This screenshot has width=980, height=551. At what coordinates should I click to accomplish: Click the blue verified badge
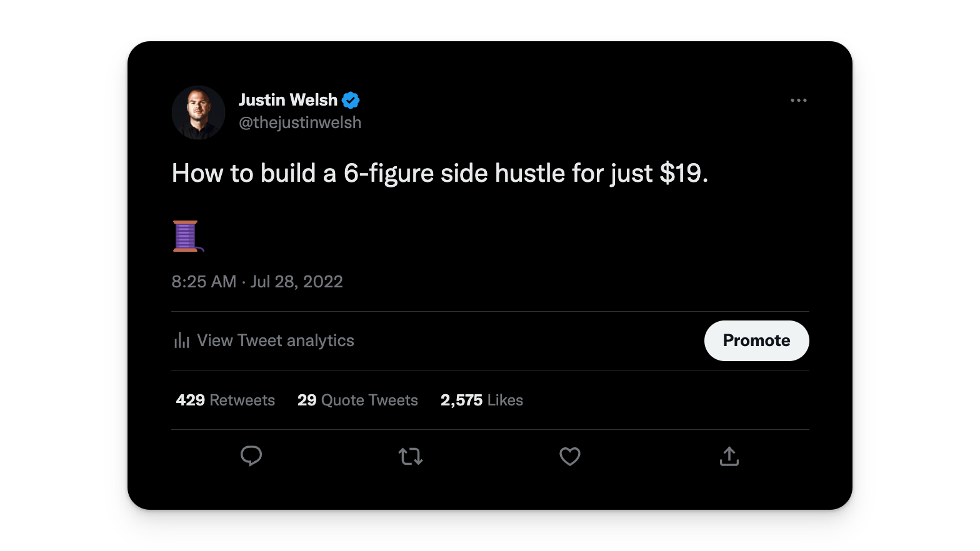[351, 100]
